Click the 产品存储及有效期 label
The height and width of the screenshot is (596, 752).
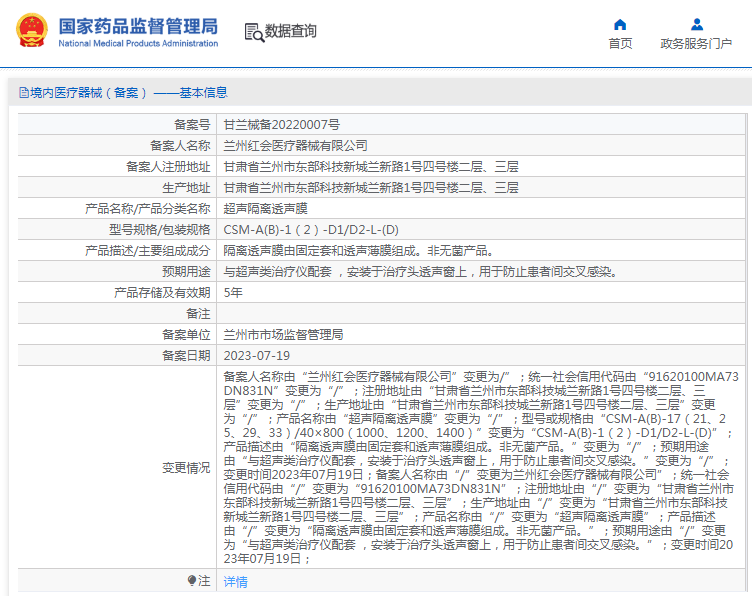162,293
